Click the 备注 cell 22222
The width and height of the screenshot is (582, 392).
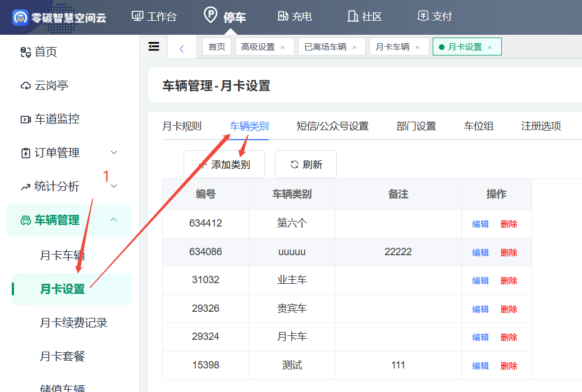[x=398, y=252]
